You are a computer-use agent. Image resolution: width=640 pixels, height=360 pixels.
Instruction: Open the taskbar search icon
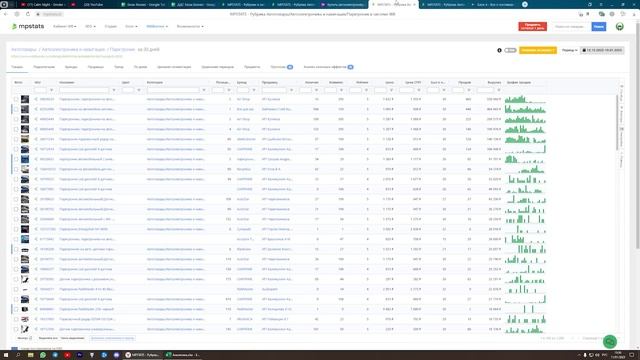[18, 355]
